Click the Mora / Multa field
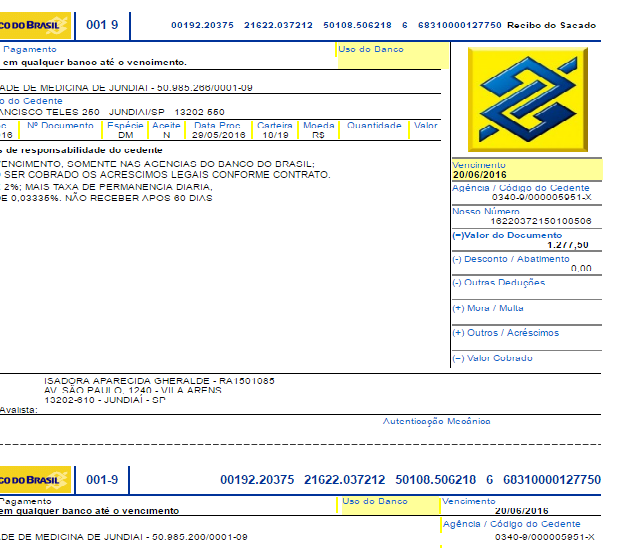This screenshot has width=618, height=548. [x=526, y=314]
